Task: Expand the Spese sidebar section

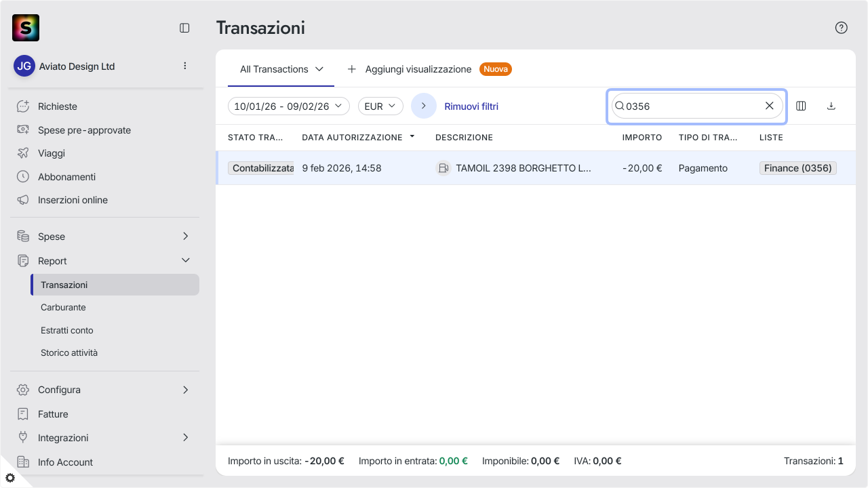Action: 186,237
